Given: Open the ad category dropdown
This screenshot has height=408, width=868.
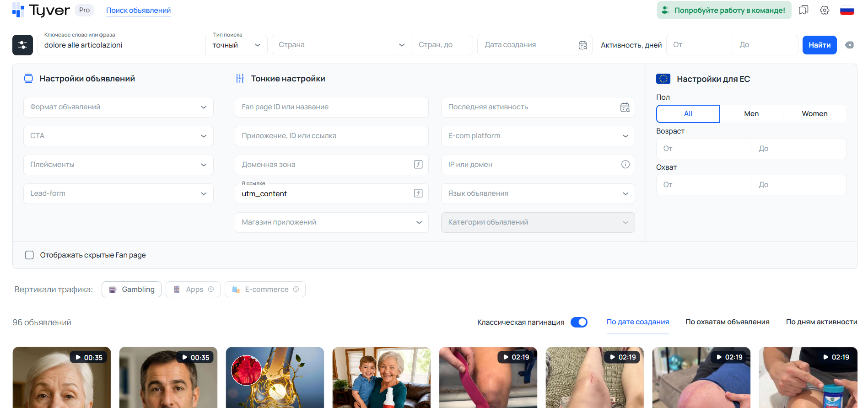Looking at the screenshot, I should coord(538,222).
